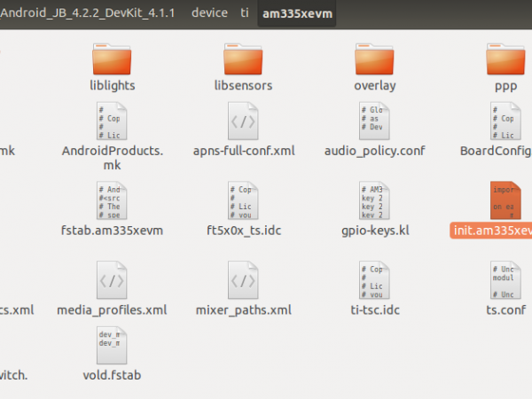Open the overlay folder

374,60
